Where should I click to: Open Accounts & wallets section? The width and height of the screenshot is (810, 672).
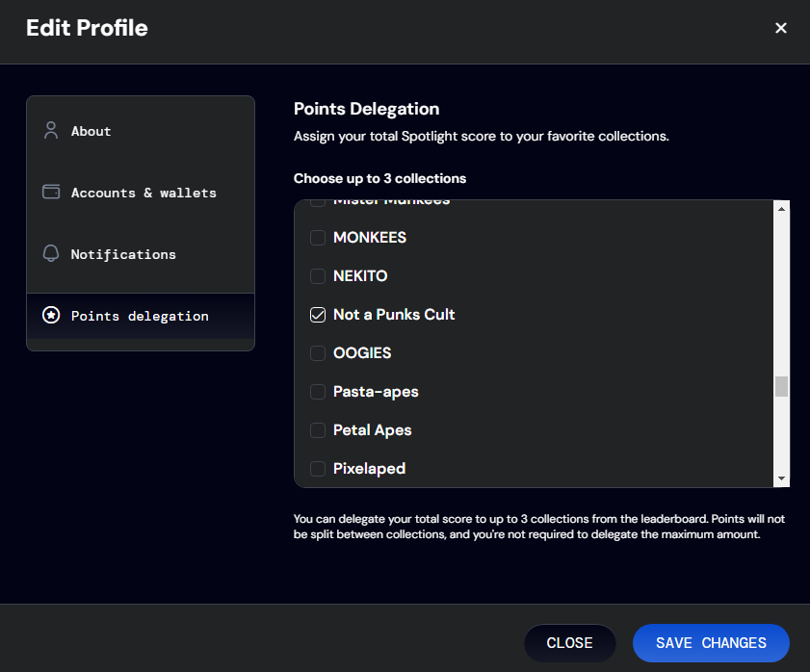(141, 193)
